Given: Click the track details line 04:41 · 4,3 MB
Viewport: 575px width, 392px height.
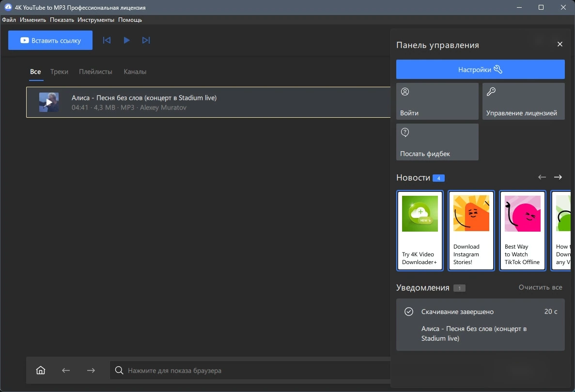Looking at the screenshot, I should tap(129, 108).
